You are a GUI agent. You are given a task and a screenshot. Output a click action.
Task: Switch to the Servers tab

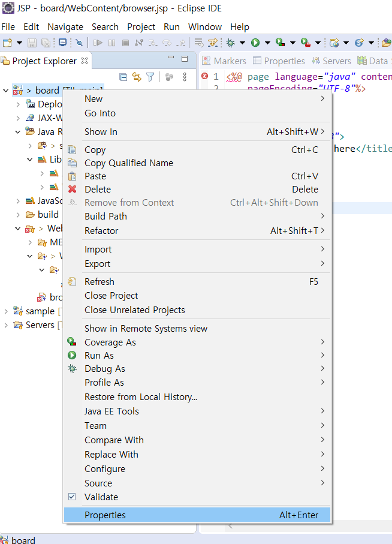coord(331,61)
